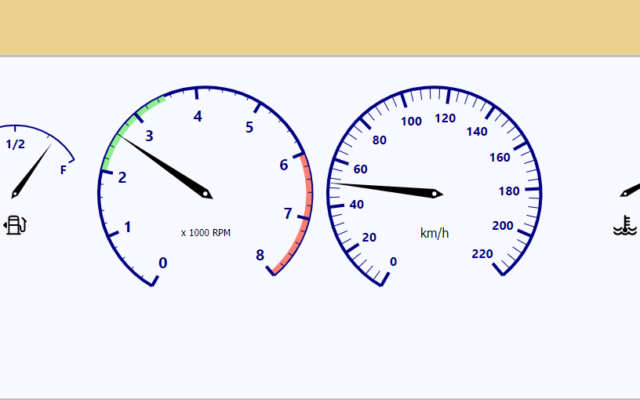Screen dimensions: 640x400
Task: Click the speedometer needle center hub
Action: tap(436, 193)
